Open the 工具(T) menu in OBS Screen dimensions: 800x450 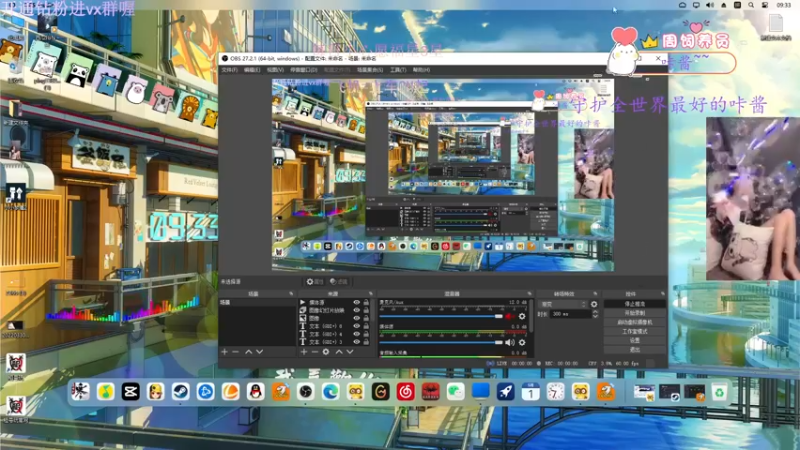pyautogui.click(x=398, y=70)
